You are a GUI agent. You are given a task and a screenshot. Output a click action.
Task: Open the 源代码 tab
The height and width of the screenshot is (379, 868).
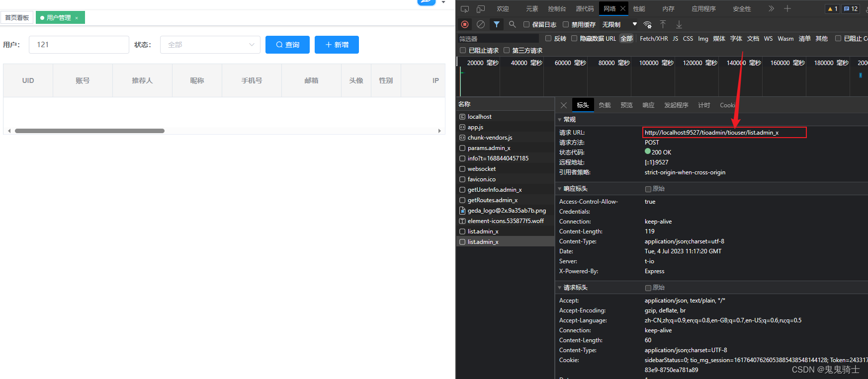coord(585,9)
